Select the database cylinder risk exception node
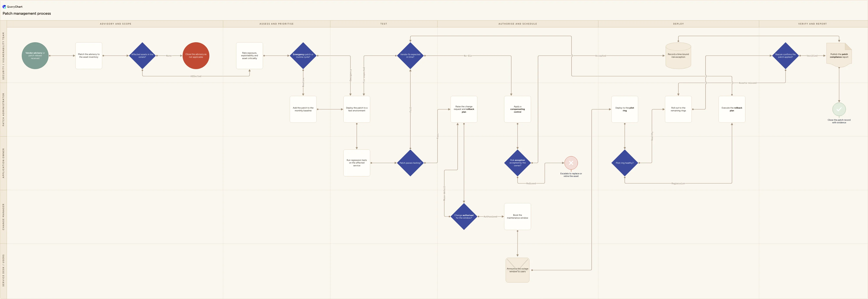Screen dimensions: 868x299 point(678,56)
